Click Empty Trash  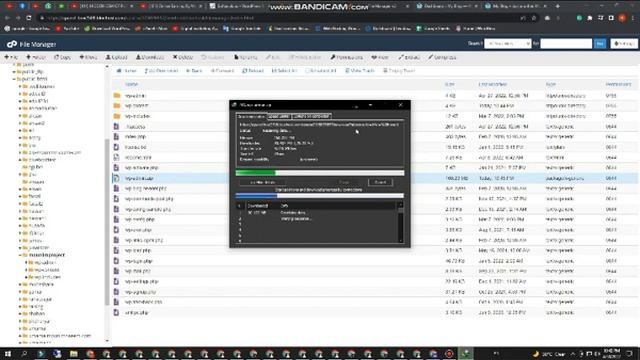399,71
